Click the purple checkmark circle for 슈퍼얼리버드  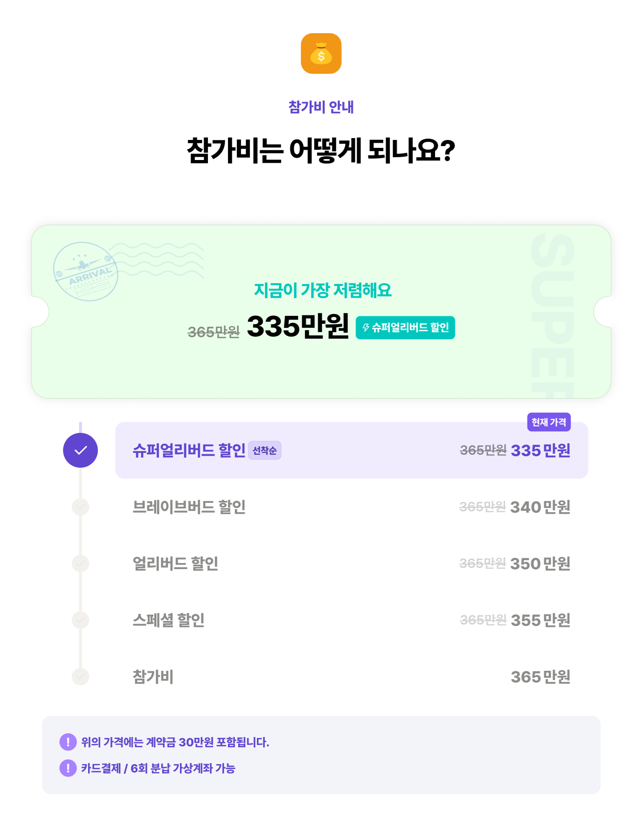81,450
